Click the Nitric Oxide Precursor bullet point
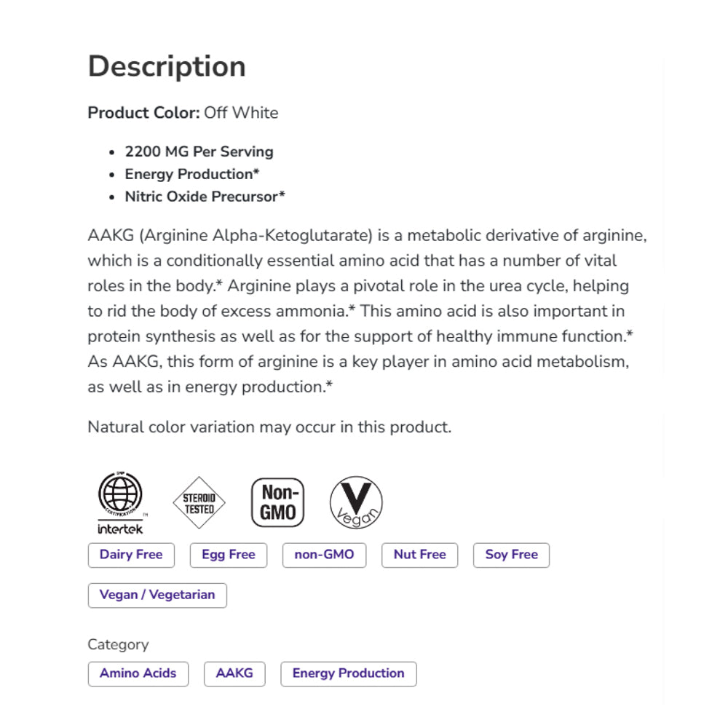The image size is (728, 728). pos(205,197)
